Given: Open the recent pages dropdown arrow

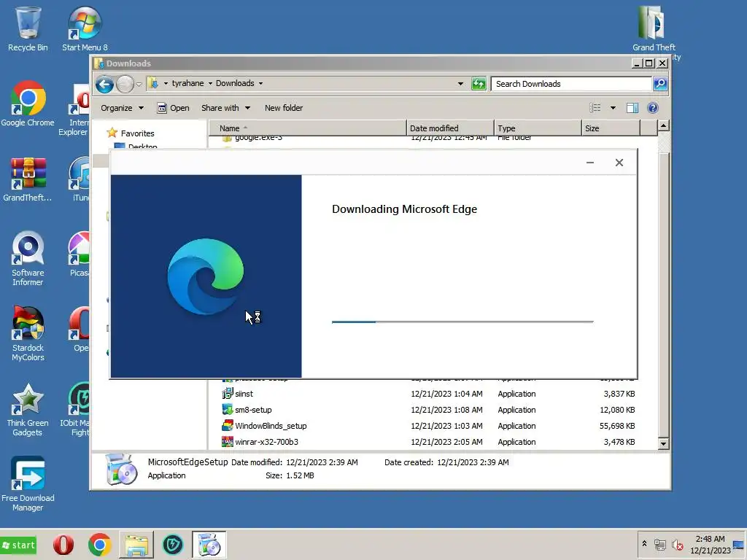Looking at the screenshot, I should (139, 85).
